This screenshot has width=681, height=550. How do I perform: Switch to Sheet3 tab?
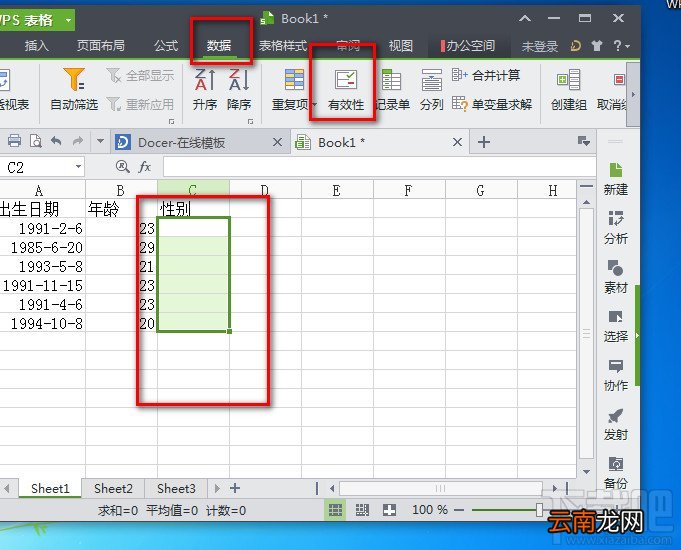176,488
